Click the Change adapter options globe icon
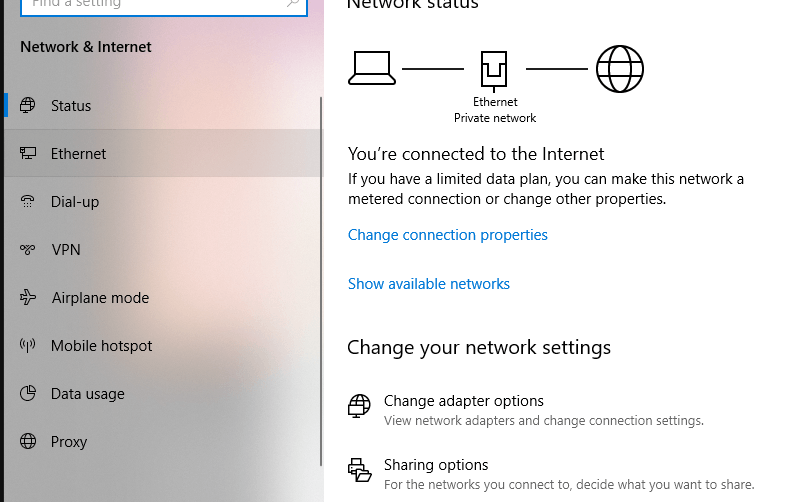The width and height of the screenshot is (795, 502). 359,406
